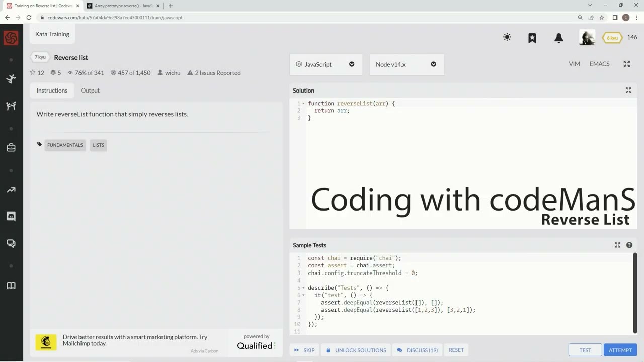Open the Leaderboard trend arrow icon
This screenshot has height=362, width=644.
tap(11, 190)
